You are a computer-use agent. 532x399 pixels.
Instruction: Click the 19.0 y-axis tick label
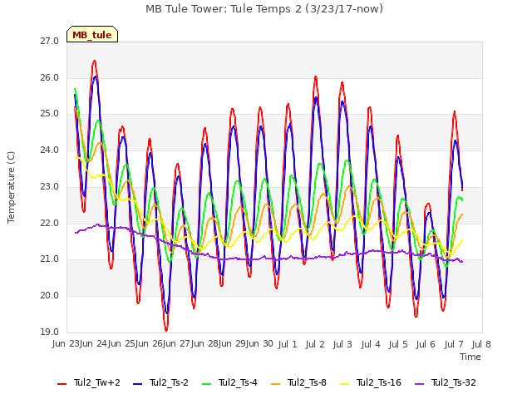pyautogui.click(x=50, y=332)
